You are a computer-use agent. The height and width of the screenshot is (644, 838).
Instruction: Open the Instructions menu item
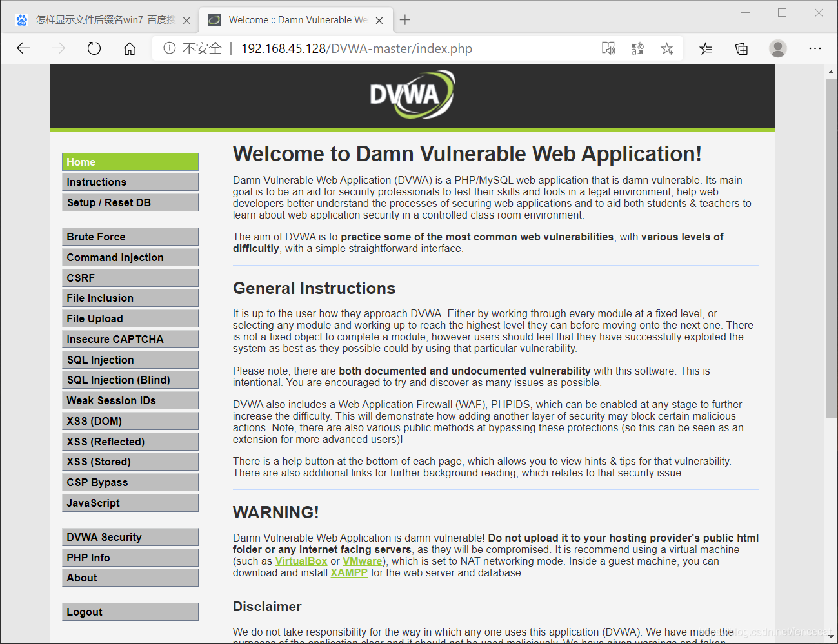pyautogui.click(x=130, y=182)
